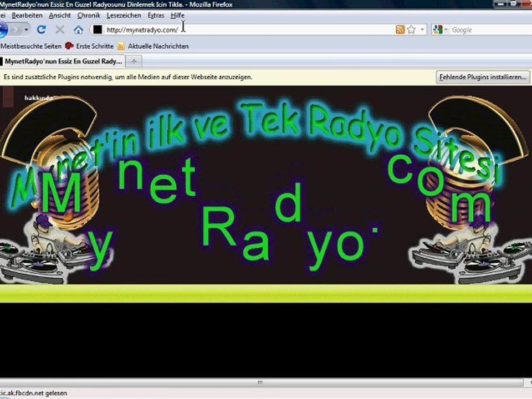Open Meistbesuchte Seiten bookmarks
This screenshot has height=399, width=532.
tap(30, 46)
